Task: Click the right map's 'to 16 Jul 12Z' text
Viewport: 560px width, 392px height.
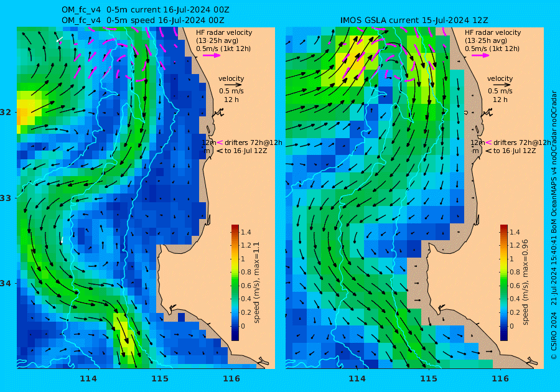Action: pos(515,151)
